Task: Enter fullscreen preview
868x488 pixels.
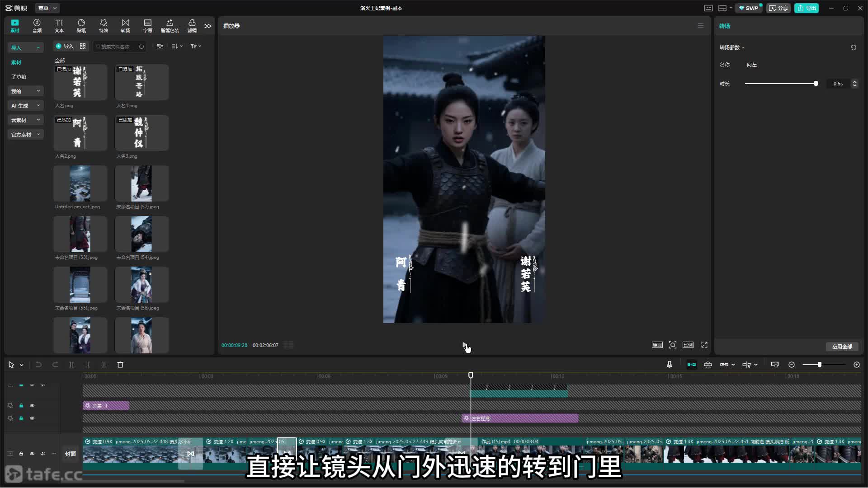Action: click(x=704, y=345)
